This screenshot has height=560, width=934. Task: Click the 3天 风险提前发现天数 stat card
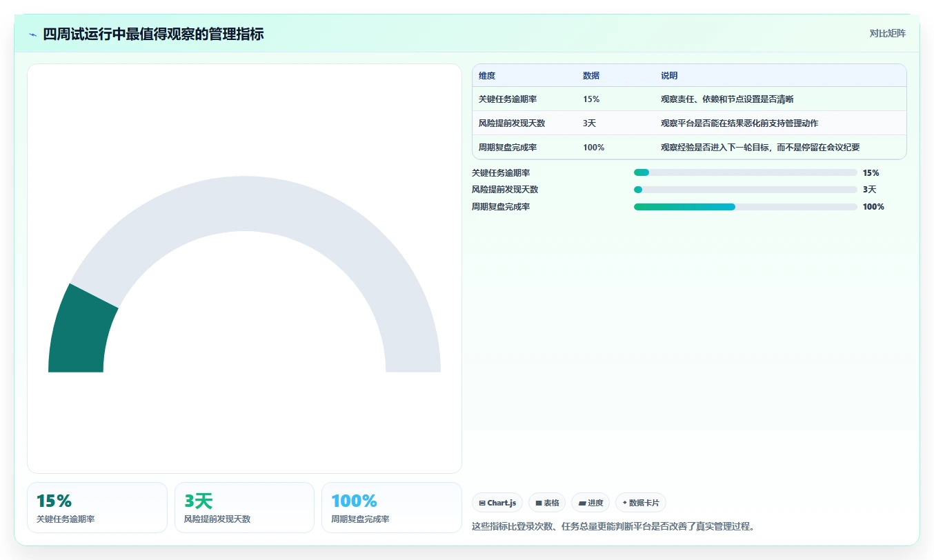tap(244, 508)
